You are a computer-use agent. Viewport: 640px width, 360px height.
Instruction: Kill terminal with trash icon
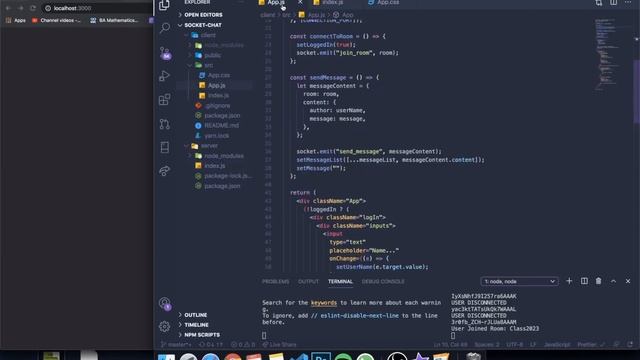pos(598,281)
